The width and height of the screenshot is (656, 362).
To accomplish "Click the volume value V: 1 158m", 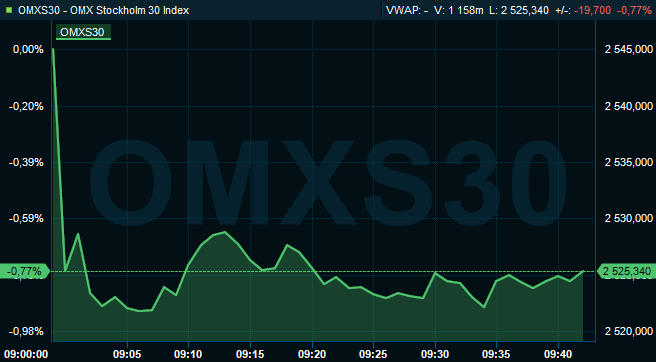I will (459, 10).
